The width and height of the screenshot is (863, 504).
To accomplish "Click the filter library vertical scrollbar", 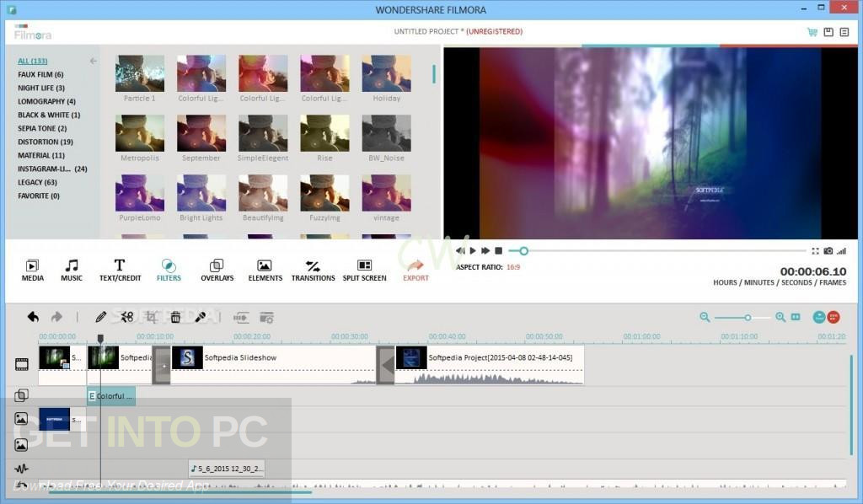I will pyautogui.click(x=434, y=73).
